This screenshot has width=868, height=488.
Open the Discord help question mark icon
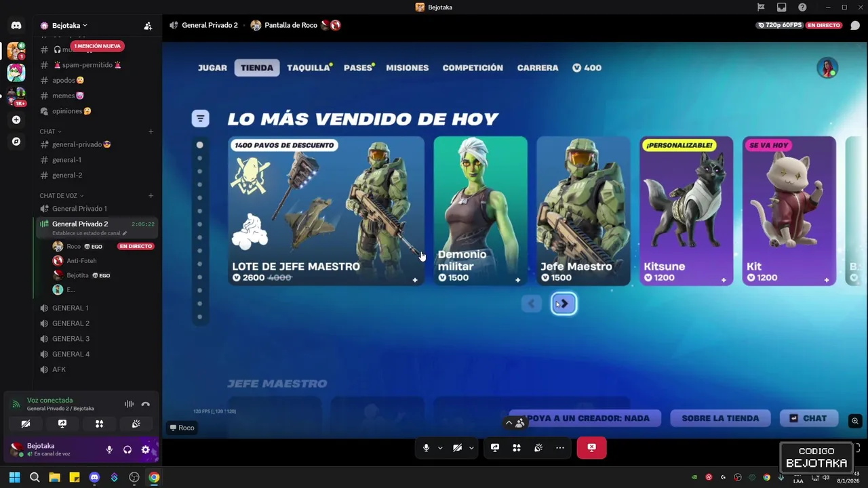click(x=803, y=7)
